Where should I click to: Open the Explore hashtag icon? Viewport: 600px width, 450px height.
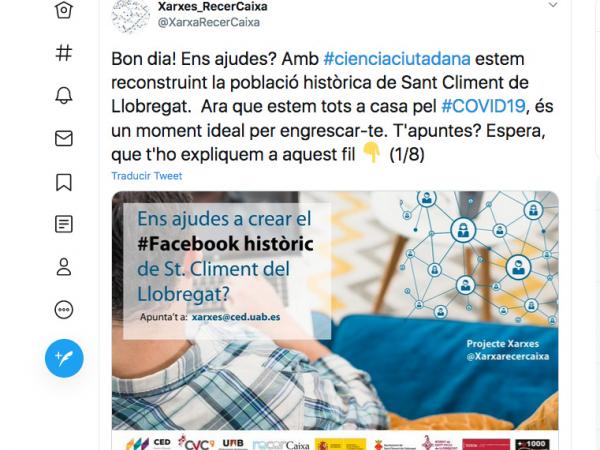click(64, 52)
